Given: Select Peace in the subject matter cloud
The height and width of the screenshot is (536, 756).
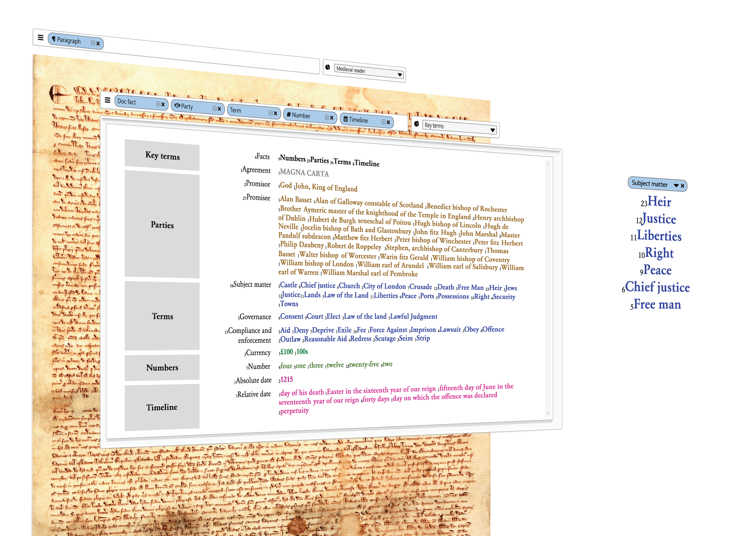Looking at the screenshot, I should (x=657, y=270).
